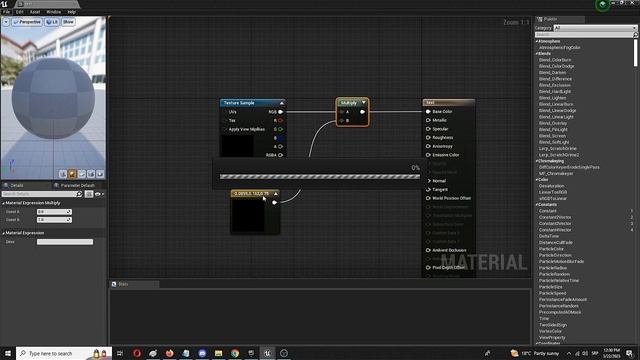This screenshot has width=640, height=360.
Task: Toggle the property matrix grid icon in Details
Action: click(89, 194)
